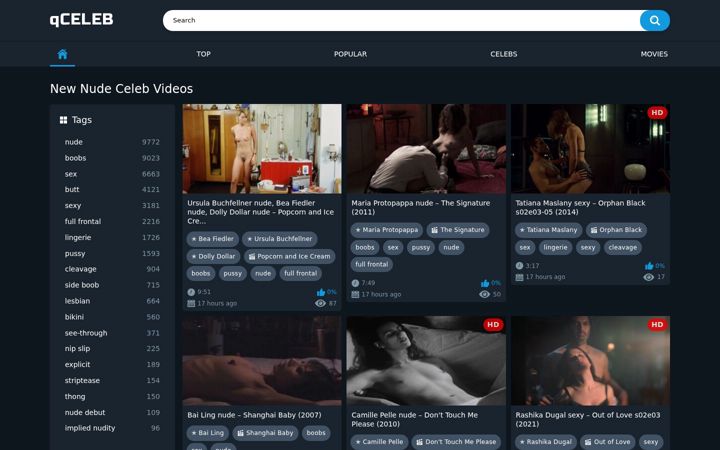The width and height of the screenshot is (720, 450).
Task: Open The Signature (2011) video title
Action: point(421,208)
